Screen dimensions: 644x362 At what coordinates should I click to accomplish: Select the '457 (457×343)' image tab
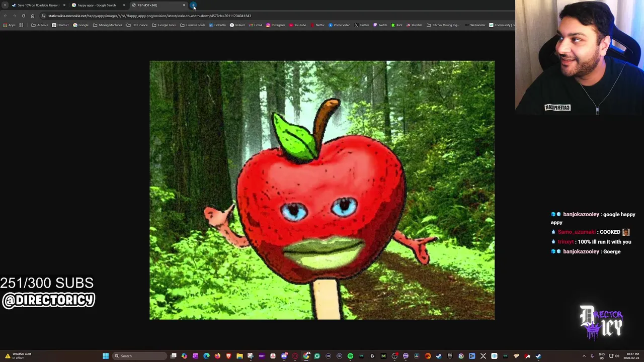(x=157, y=5)
